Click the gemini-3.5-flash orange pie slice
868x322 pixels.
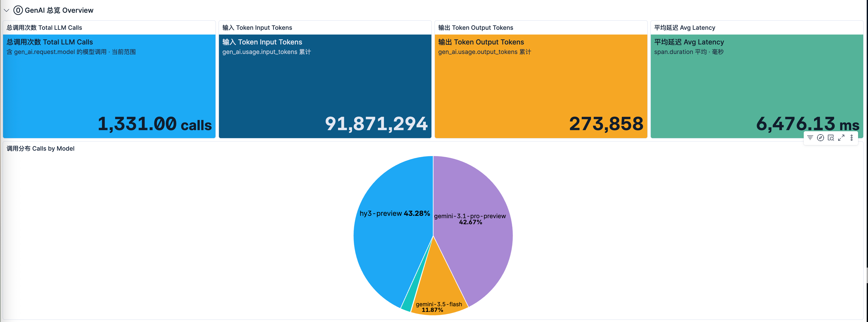pos(438,287)
